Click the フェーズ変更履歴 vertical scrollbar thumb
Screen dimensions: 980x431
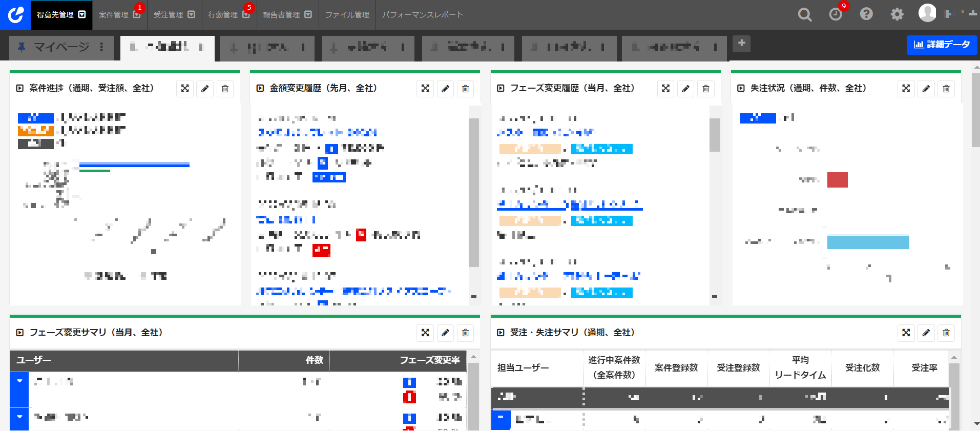tap(715, 135)
